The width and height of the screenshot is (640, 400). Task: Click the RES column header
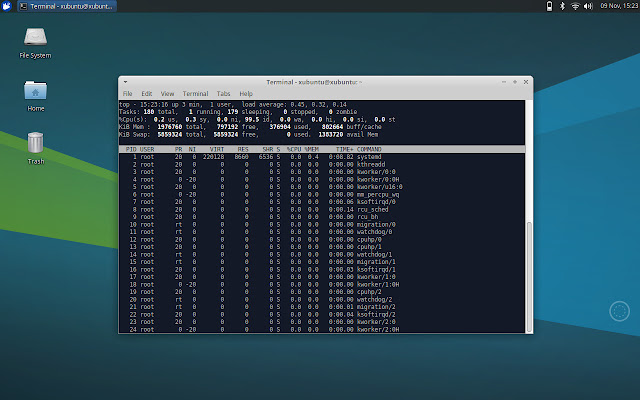tap(243, 149)
